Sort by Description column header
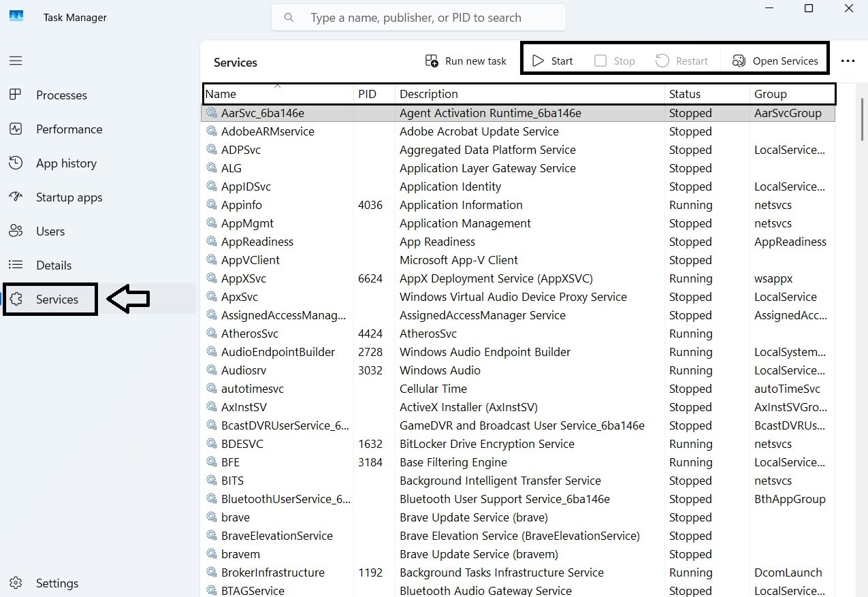Image resolution: width=868 pixels, height=597 pixels. pos(529,94)
